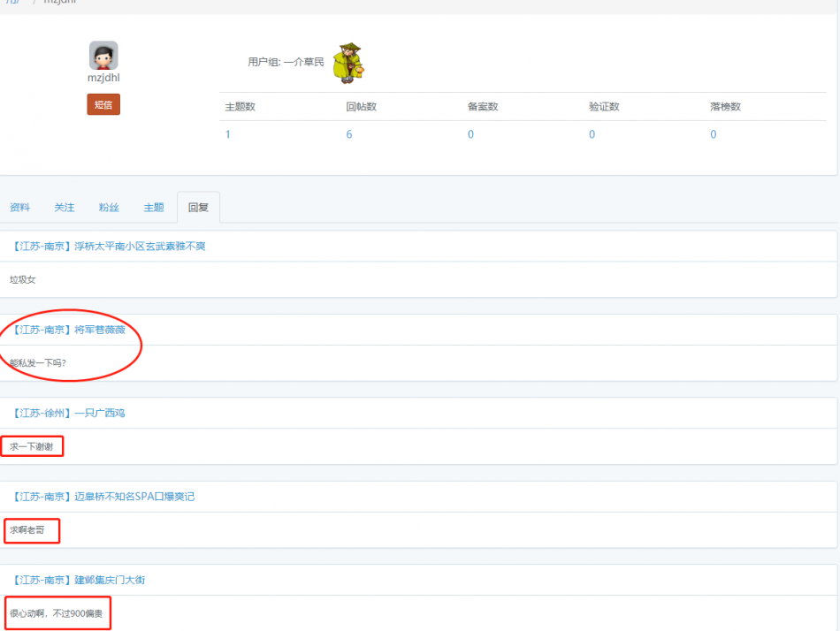Click the 主题数 count of 1
Viewport: 840px width, 631px height.
click(x=228, y=134)
